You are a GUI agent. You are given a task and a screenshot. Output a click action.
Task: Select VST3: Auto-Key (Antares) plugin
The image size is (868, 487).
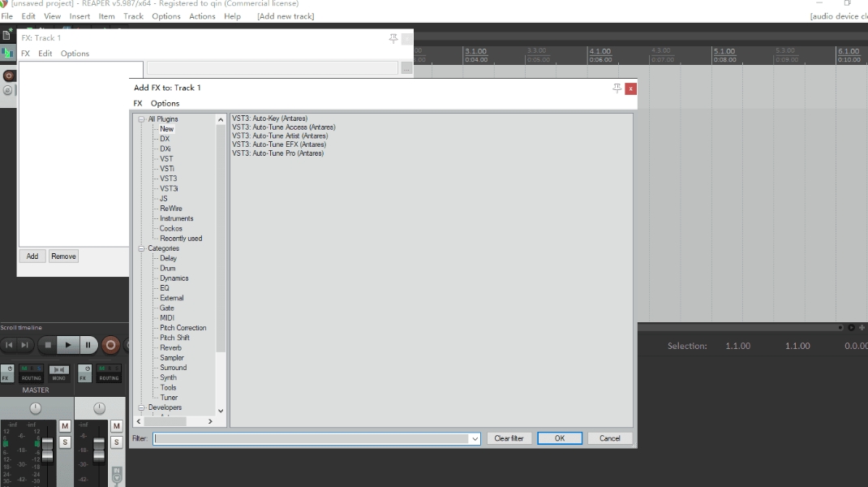click(x=269, y=119)
